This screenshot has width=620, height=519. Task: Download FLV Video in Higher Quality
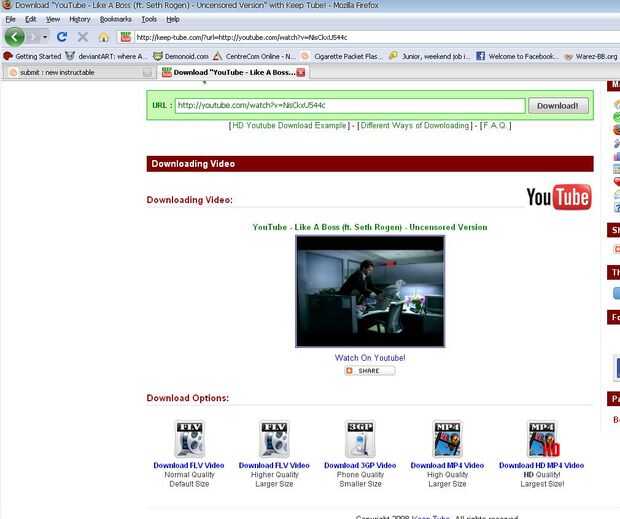pos(274,466)
